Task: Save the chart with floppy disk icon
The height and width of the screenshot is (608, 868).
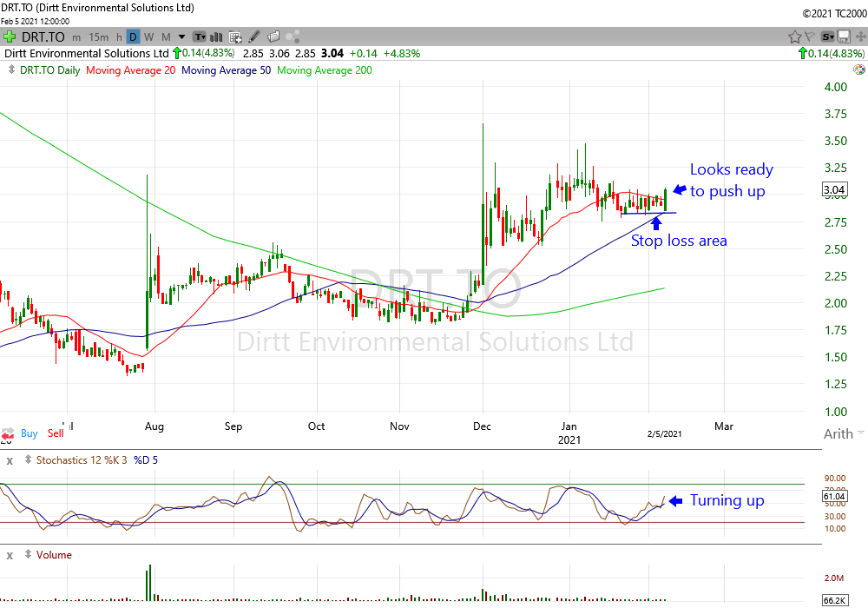Action: 844,37
